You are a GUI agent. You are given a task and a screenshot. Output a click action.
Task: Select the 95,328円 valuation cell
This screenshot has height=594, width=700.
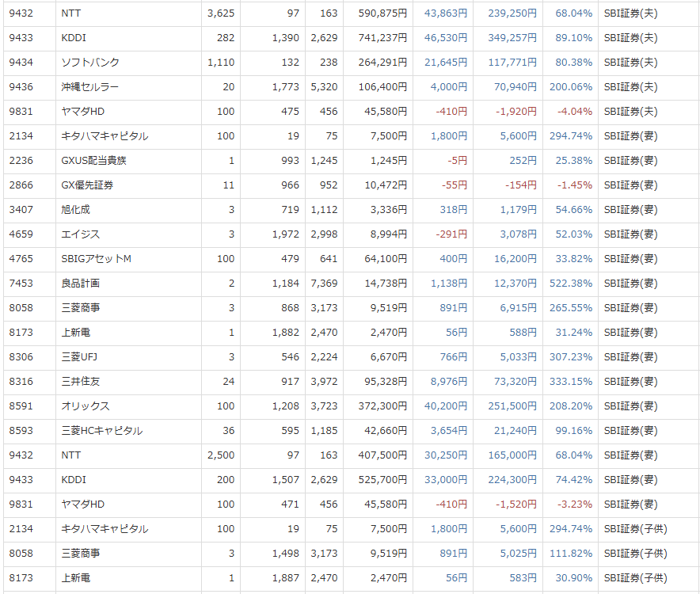pos(386,382)
